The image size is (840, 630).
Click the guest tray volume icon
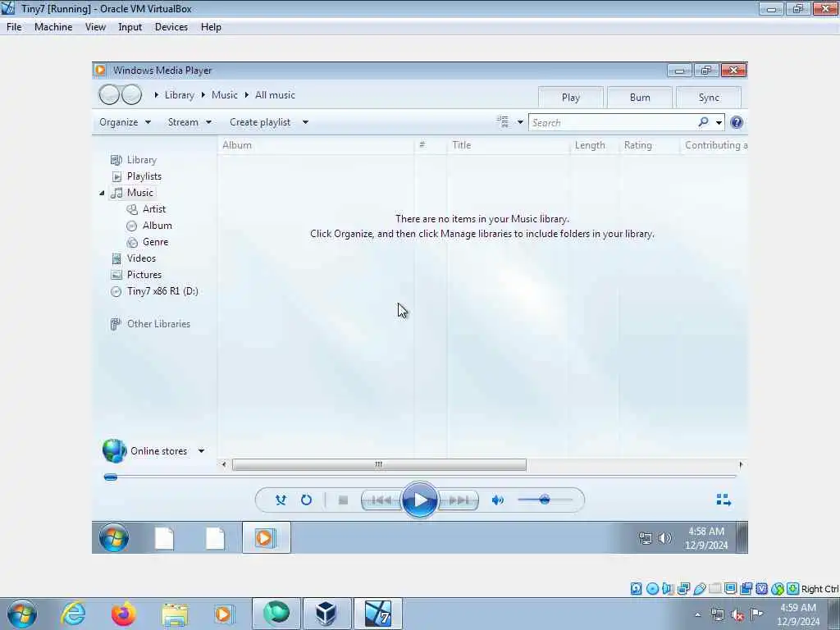pyautogui.click(x=664, y=538)
